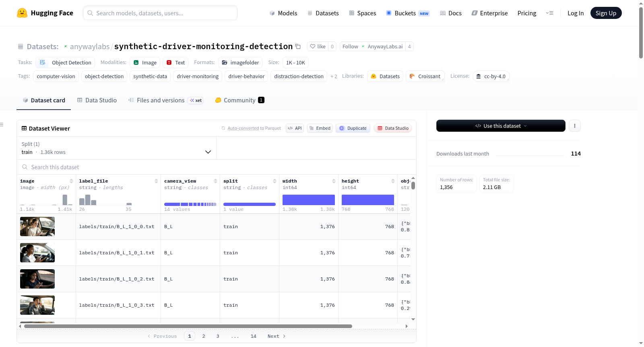Go to Models in the top navigation
This screenshot has width=644, height=347.
(283, 13)
